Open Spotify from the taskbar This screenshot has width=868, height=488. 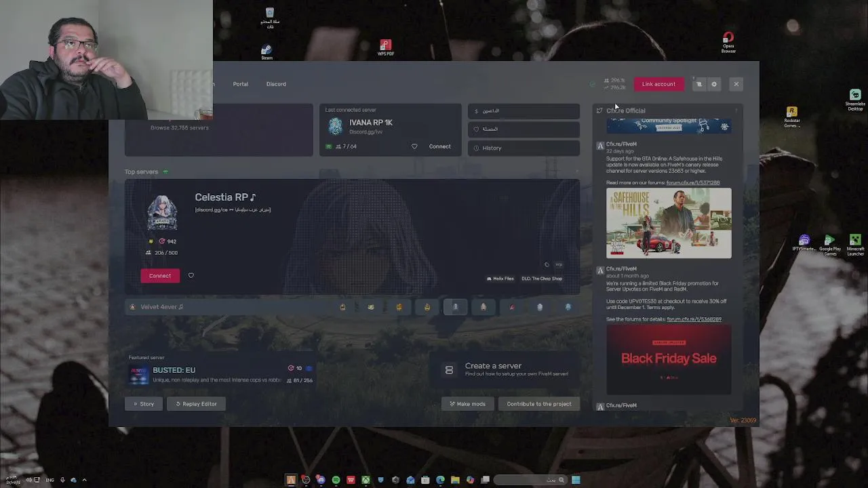click(x=336, y=480)
